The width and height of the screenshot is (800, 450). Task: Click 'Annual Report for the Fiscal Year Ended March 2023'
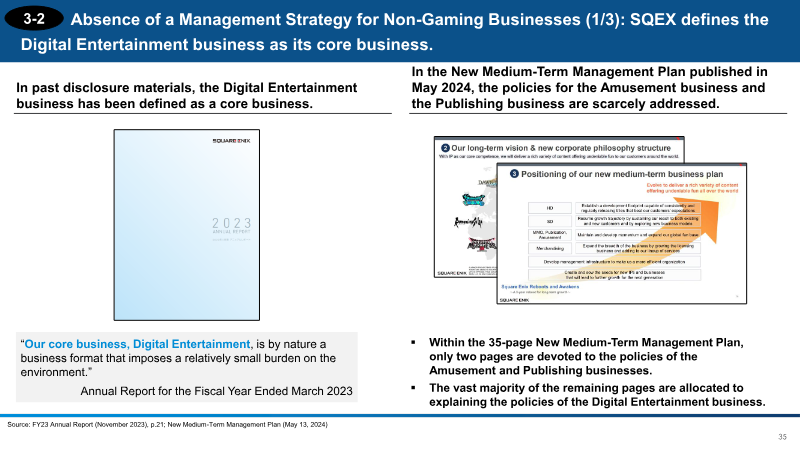pos(216,391)
